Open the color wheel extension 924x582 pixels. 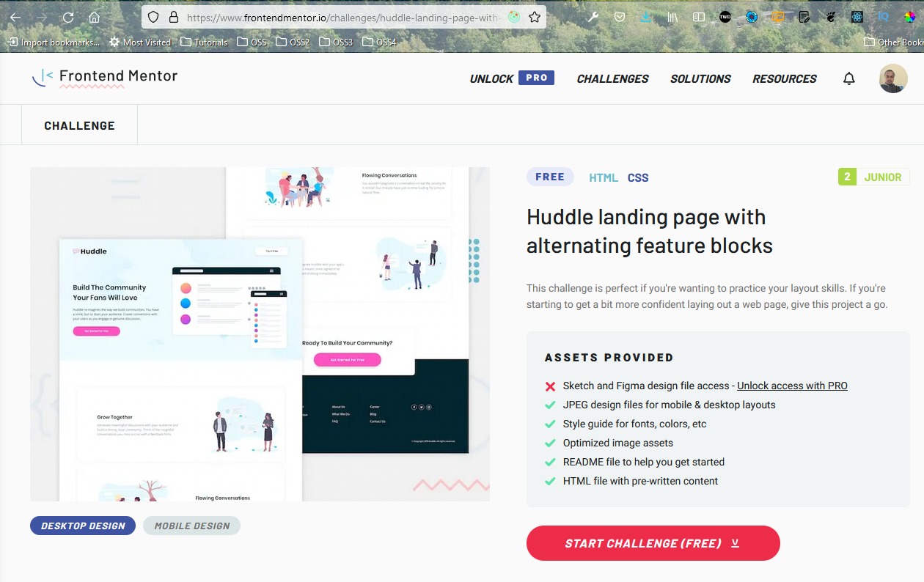(x=910, y=17)
